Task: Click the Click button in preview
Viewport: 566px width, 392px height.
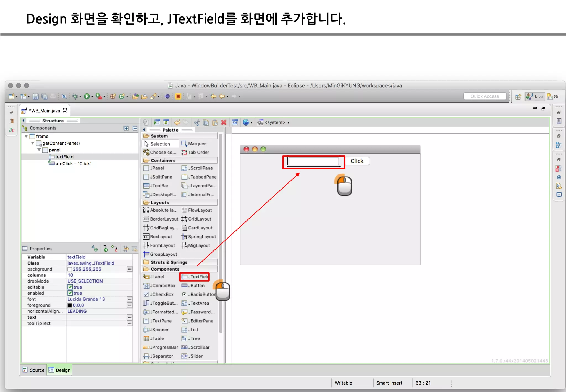Action: (x=357, y=161)
